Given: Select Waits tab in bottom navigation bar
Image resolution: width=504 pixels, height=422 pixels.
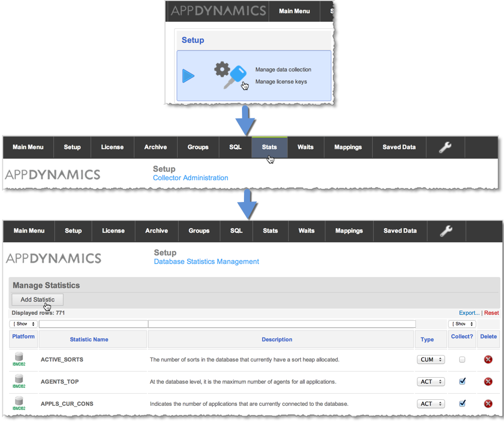Looking at the screenshot, I should 306,231.
